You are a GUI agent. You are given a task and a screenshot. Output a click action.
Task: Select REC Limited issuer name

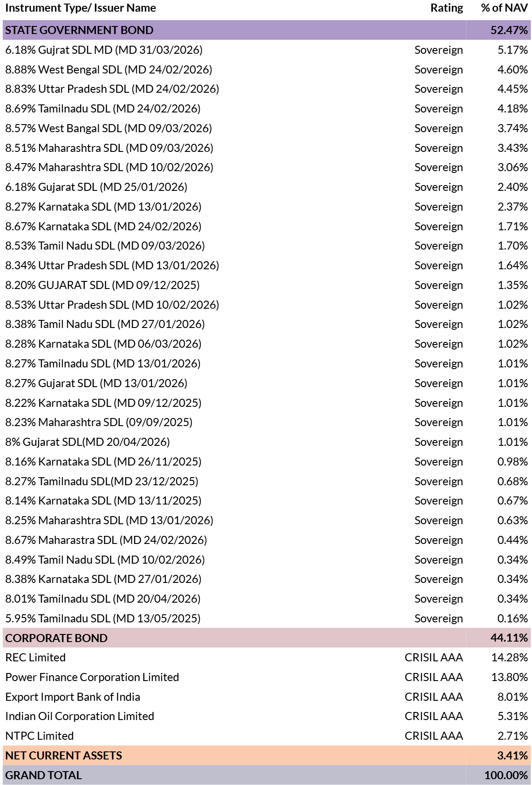coord(35,657)
